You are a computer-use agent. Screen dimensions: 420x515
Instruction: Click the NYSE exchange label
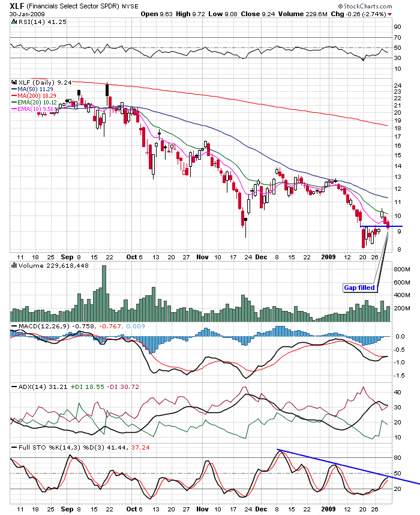[130, 6]
